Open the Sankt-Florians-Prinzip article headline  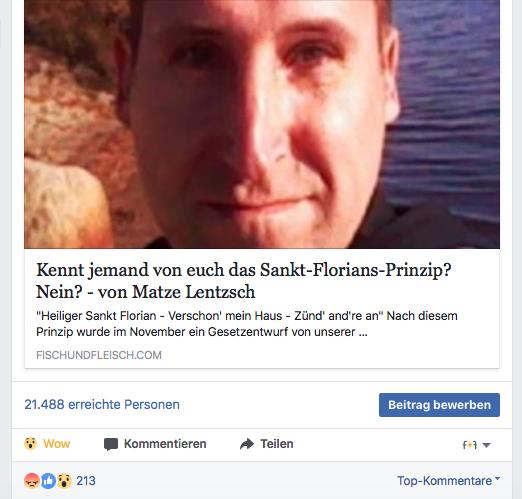coord(243,281)
